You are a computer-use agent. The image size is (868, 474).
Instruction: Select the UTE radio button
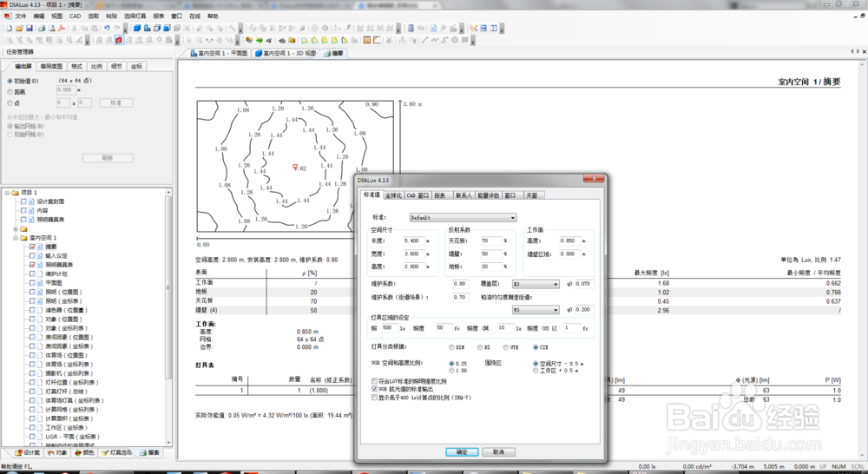click(506, 347)
